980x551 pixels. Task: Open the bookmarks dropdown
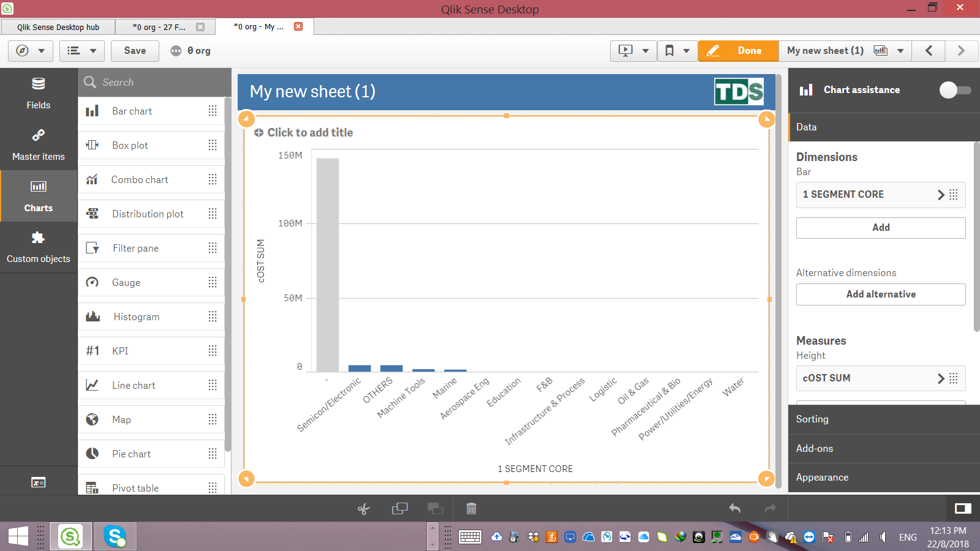677,51
